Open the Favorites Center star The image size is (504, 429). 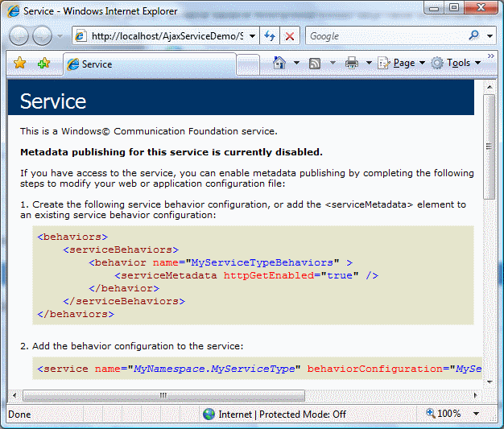[20, 64]
